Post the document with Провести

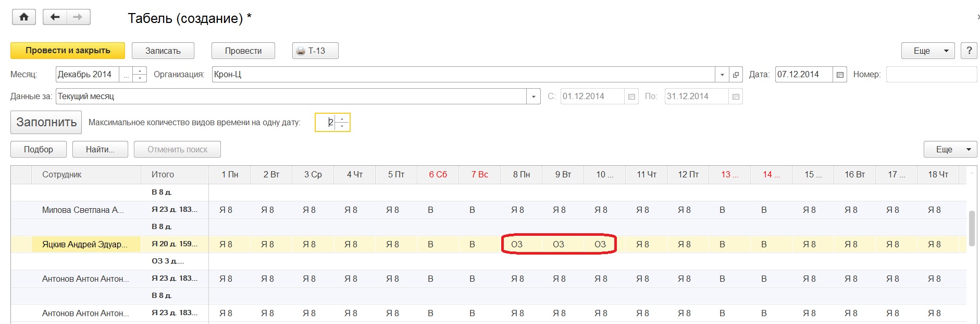coord(243,51)
